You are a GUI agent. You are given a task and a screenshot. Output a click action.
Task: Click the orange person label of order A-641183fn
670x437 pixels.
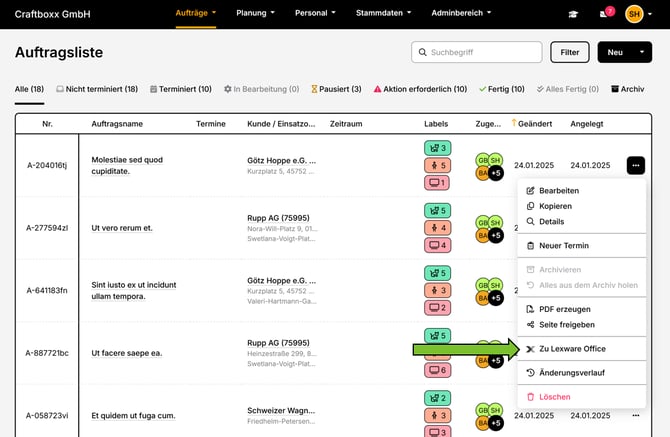click(437, 290)
